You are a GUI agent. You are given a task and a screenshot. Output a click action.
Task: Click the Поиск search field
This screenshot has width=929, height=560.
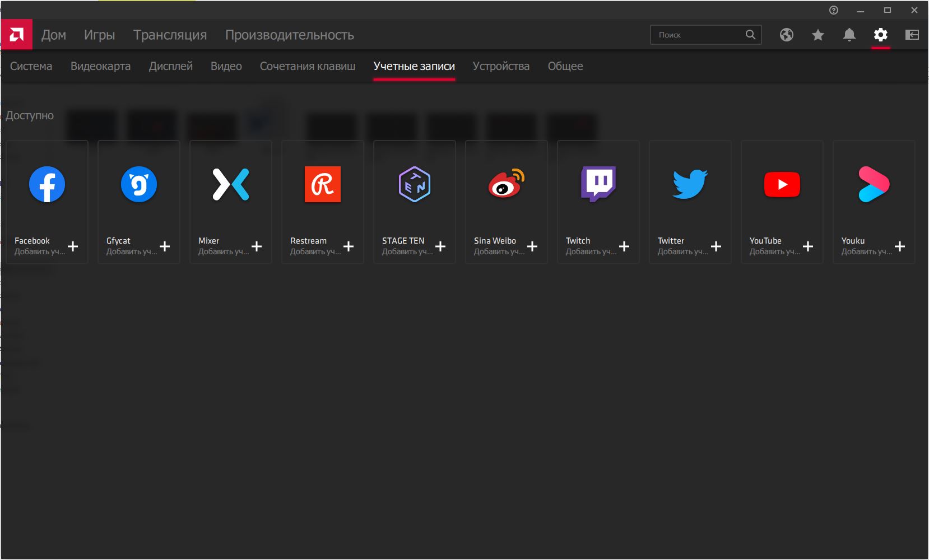(706, 35)
